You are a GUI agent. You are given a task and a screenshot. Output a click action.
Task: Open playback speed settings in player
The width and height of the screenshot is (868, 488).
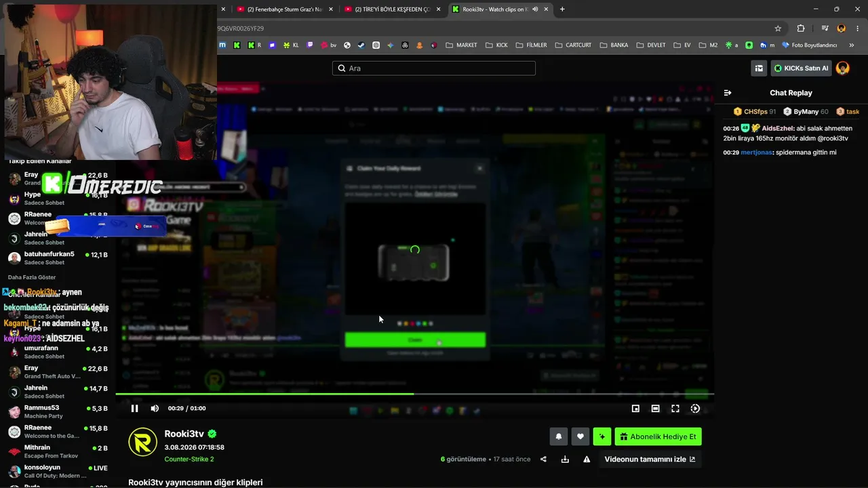[695, 409]
